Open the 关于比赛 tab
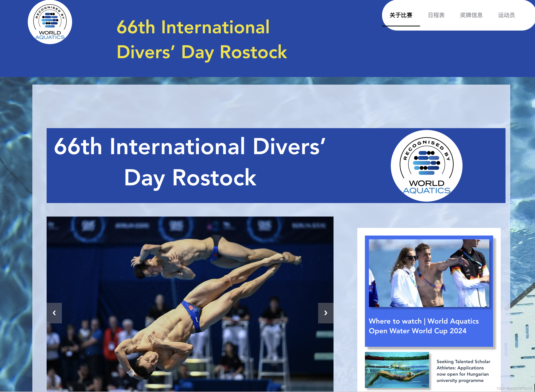535x392 pixels. click(x=401, y=15)
